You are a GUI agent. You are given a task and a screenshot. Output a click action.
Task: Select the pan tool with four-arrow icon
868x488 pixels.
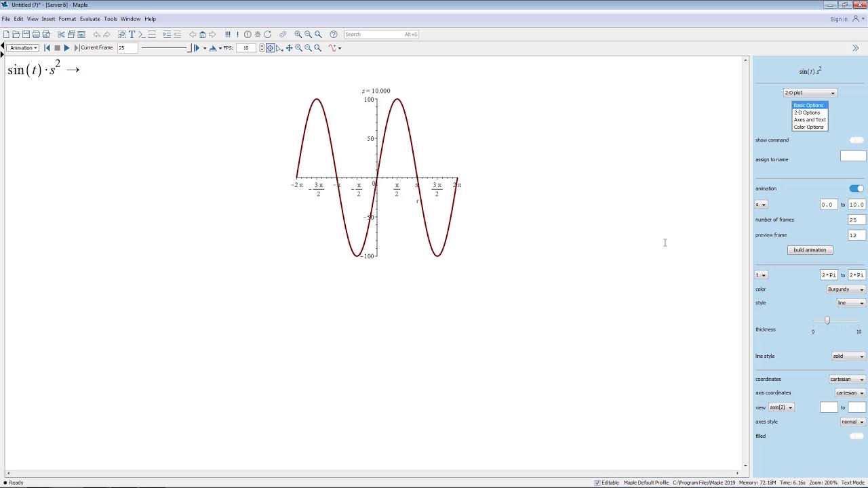pos(289,48)
